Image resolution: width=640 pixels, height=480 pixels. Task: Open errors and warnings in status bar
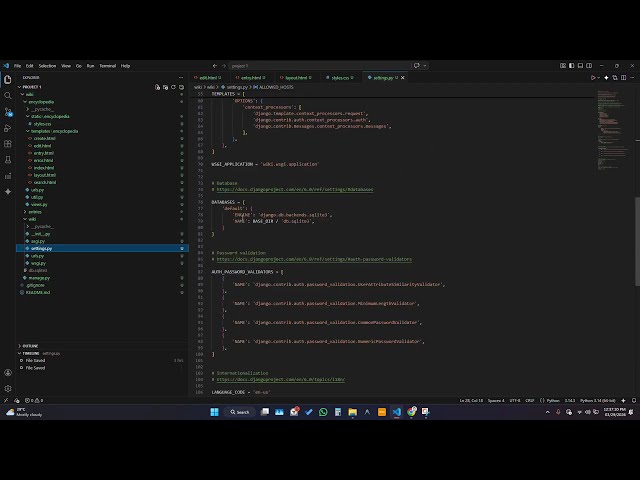34,400
